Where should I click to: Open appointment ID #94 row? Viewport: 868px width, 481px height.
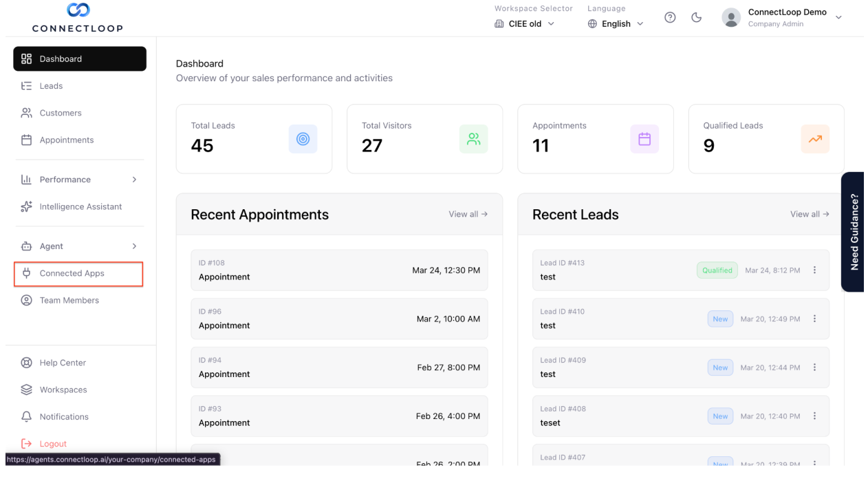point(339,367)
